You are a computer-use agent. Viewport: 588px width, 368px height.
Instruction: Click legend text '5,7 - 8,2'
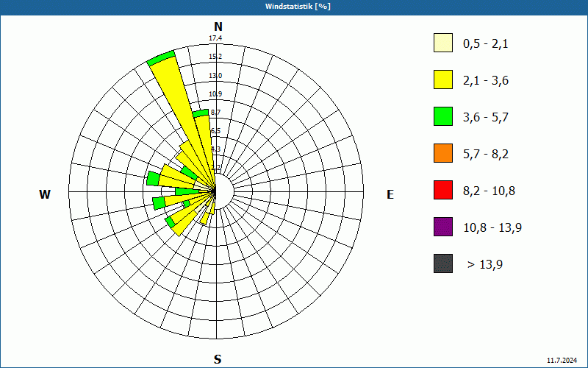486,155
